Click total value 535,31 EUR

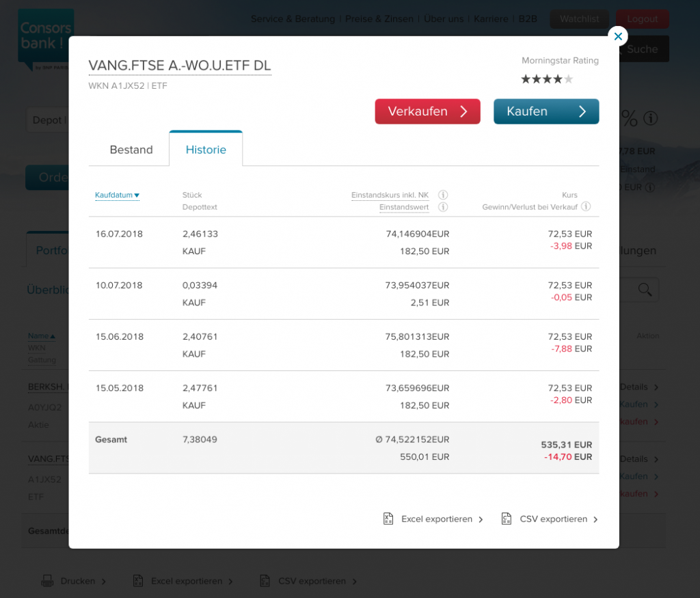coord(567,444)
